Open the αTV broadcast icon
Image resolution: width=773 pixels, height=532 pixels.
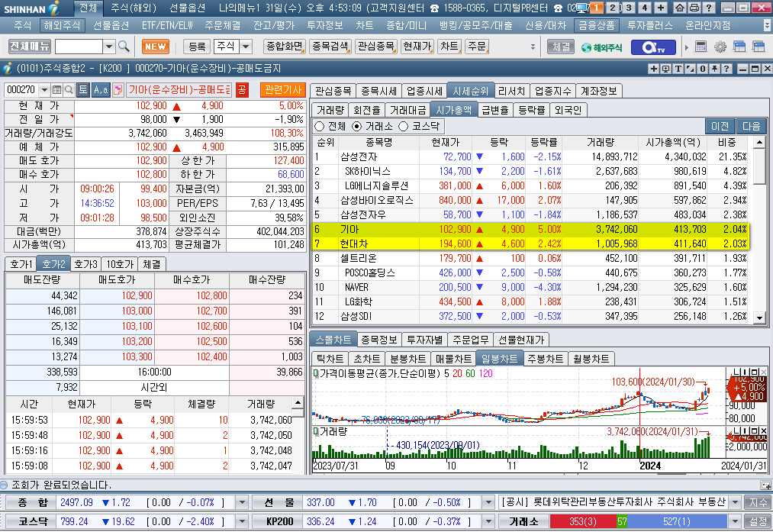coord(654,47)
